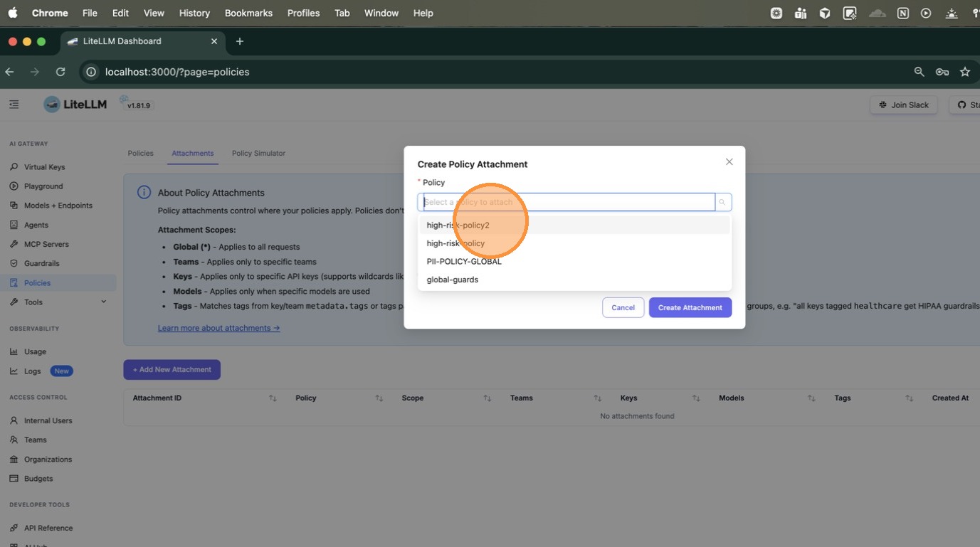
Task: Open MCP Servers page
Action: click(x=46, y=244)
